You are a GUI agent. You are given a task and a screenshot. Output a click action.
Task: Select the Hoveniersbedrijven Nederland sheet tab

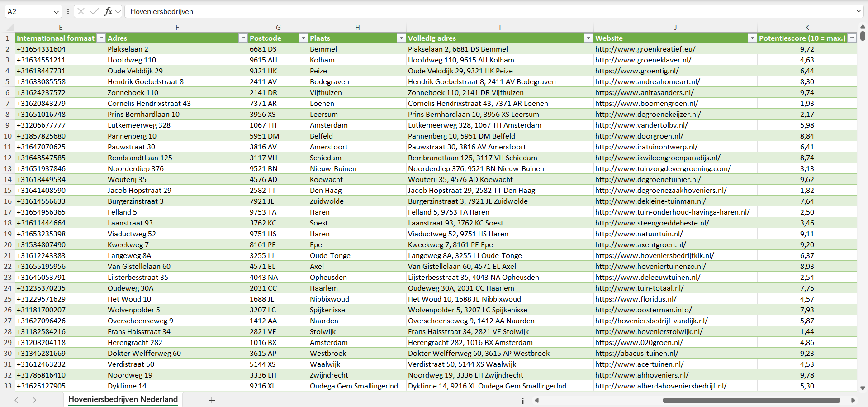click(123, 399)
